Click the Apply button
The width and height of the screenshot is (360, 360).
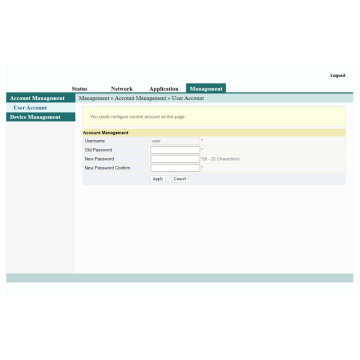click(158, 179)
